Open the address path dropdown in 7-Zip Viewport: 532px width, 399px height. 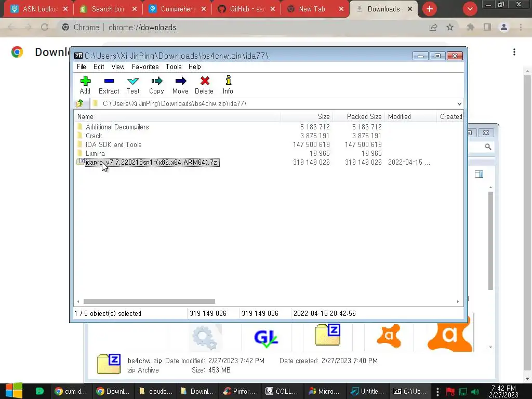(459, 103)
